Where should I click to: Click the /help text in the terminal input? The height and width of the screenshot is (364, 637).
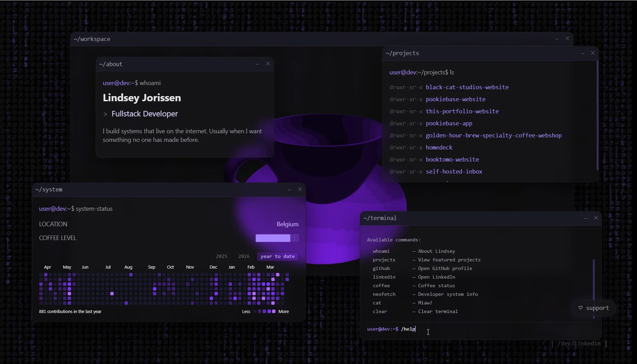[x=408, y=329]
